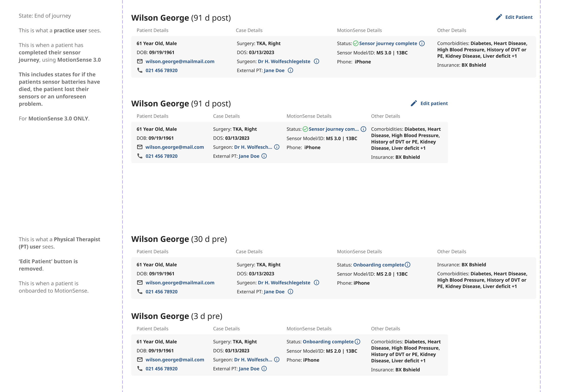Open External PT Jane Doe link, 30 d pre
This screenshot has width=568, height=392.
[x=274, y=292]
